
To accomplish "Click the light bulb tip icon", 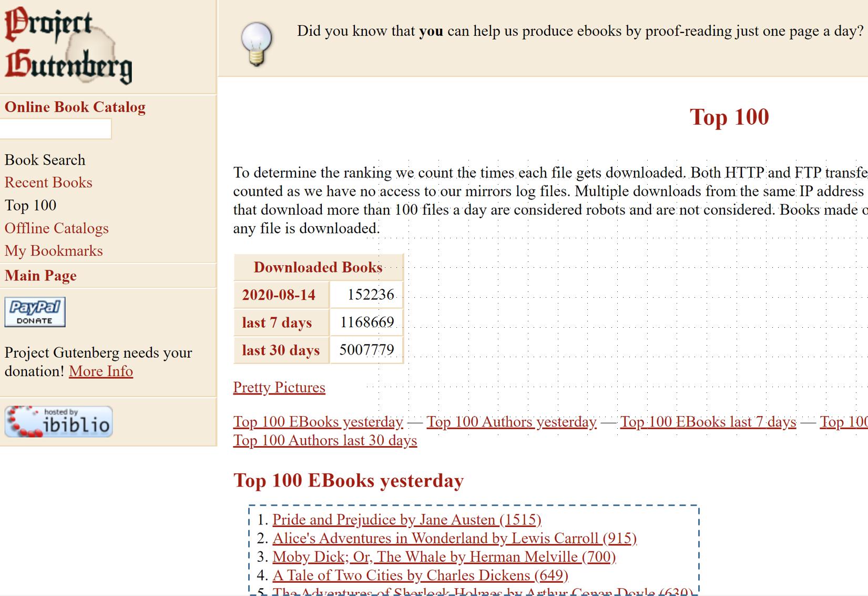I will [x=257, y=44].
